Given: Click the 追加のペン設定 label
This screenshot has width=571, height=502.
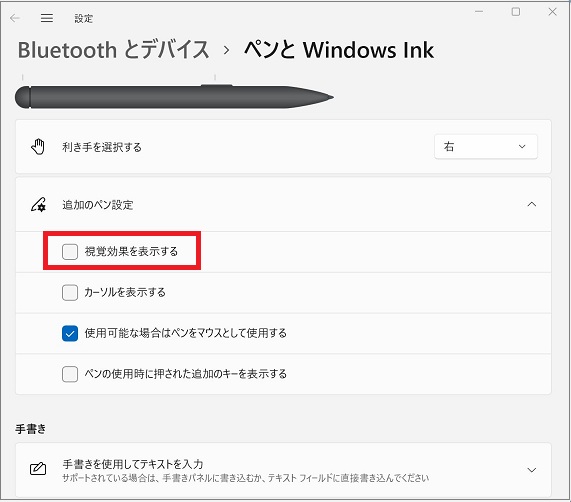Looking at the screenshot, I should 98,205.
